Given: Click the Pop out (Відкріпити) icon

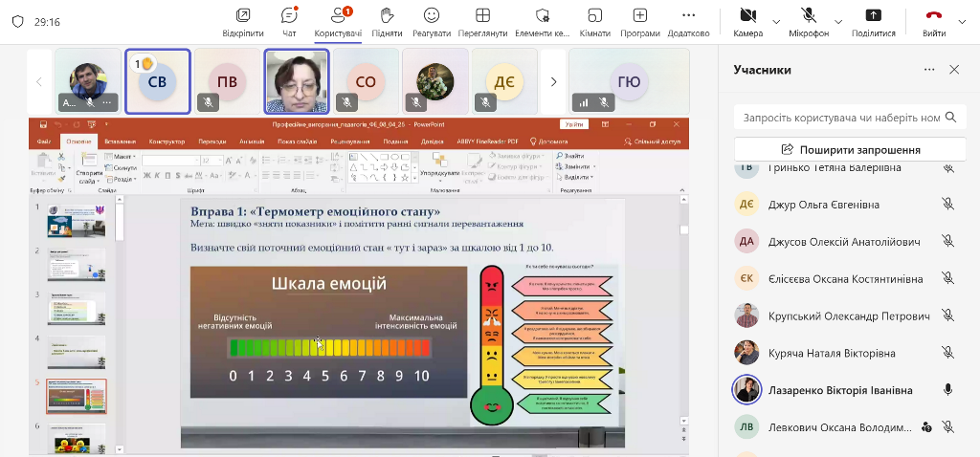Looking at the screenshot, I should [243, 21].
